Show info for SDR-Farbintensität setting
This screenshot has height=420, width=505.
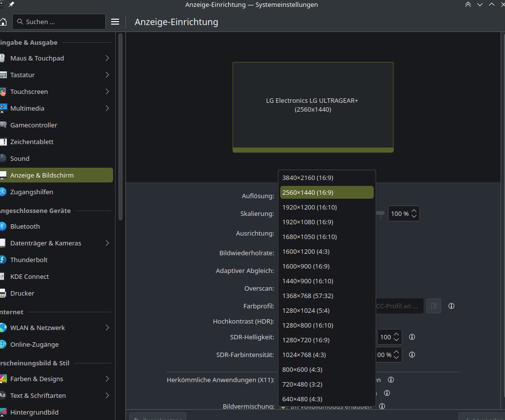pos(412,355)
